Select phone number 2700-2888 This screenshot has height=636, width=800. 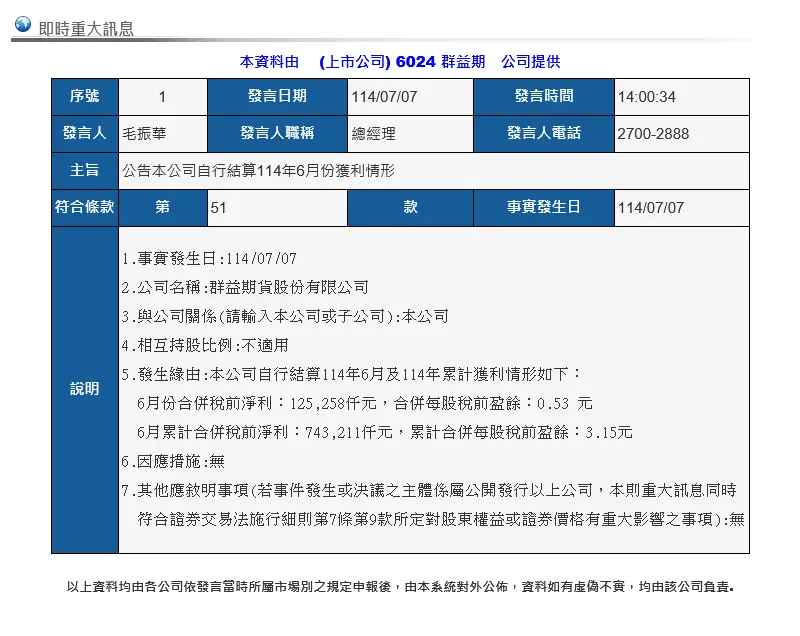point(653,134)
